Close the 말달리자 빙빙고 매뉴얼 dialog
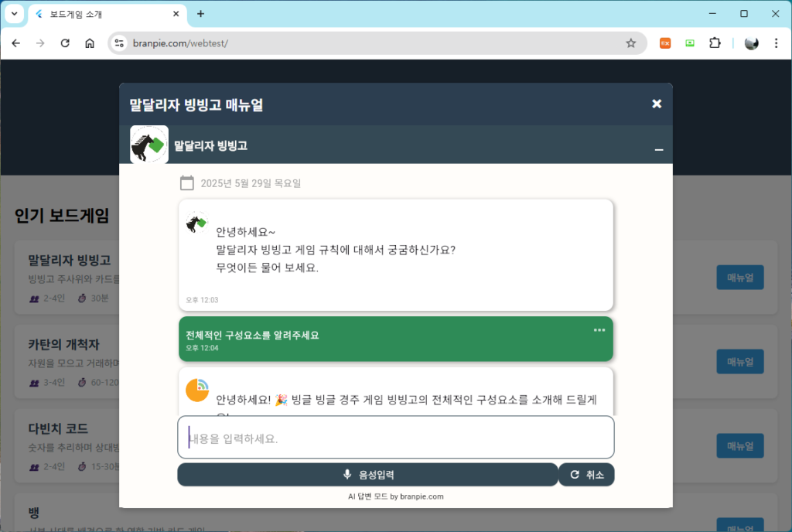This screenshot has height=532, width=792. pyautogui.click(x=656, y=104)
